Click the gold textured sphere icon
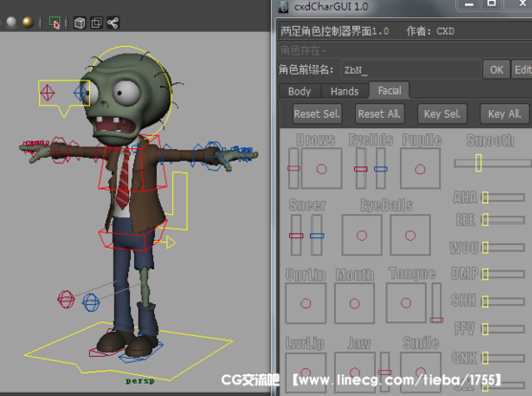532x396 pixels. (28, 22)
